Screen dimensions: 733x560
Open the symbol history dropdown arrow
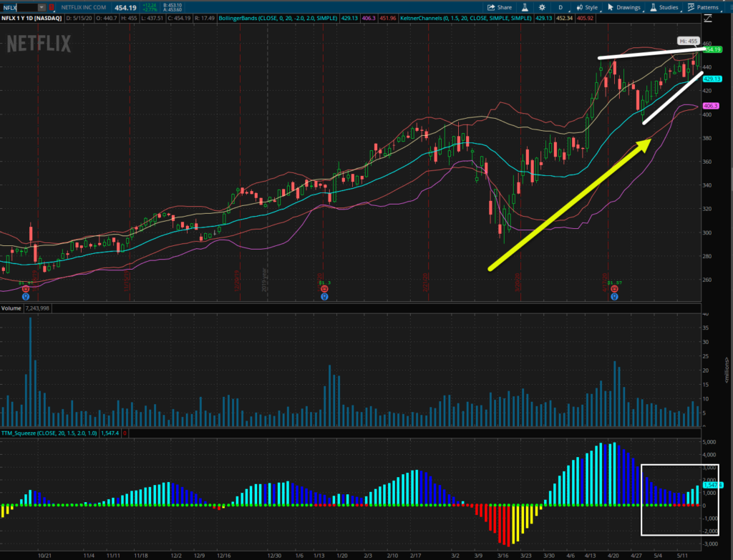[42, 7]
